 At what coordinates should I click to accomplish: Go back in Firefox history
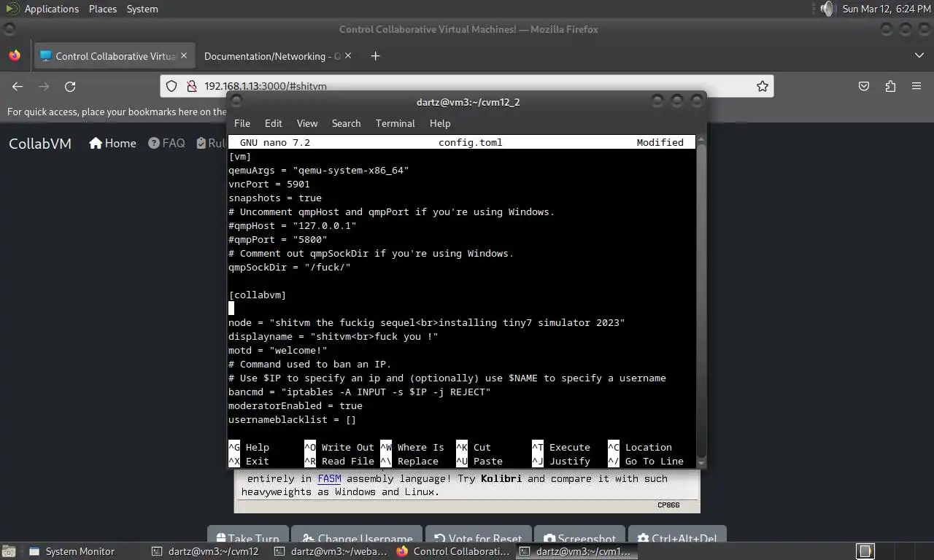click(18, 86)
